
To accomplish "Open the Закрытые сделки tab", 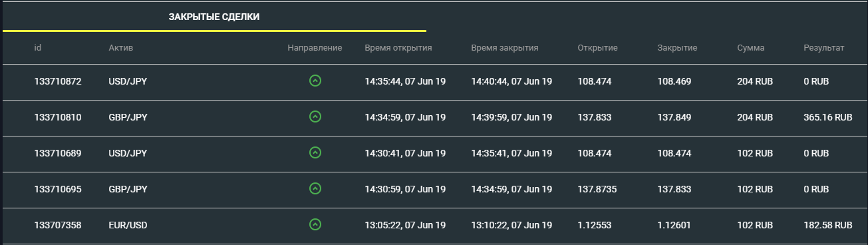I will click(x=214, y=17).
